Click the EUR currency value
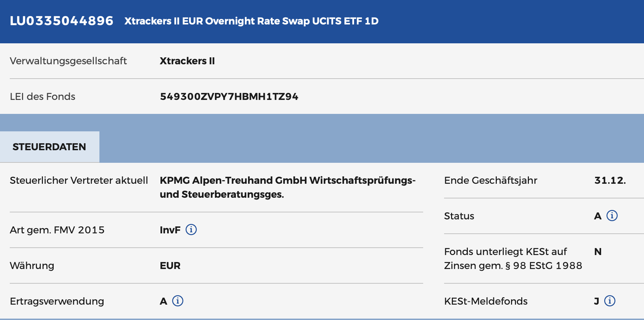The image size is (644, 320). coord(170,266)
